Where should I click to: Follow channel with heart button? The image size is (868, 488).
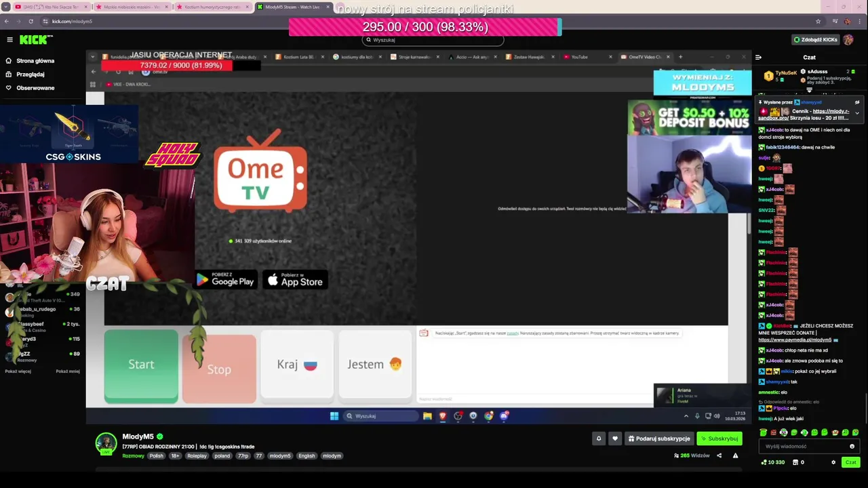[615, 439]
